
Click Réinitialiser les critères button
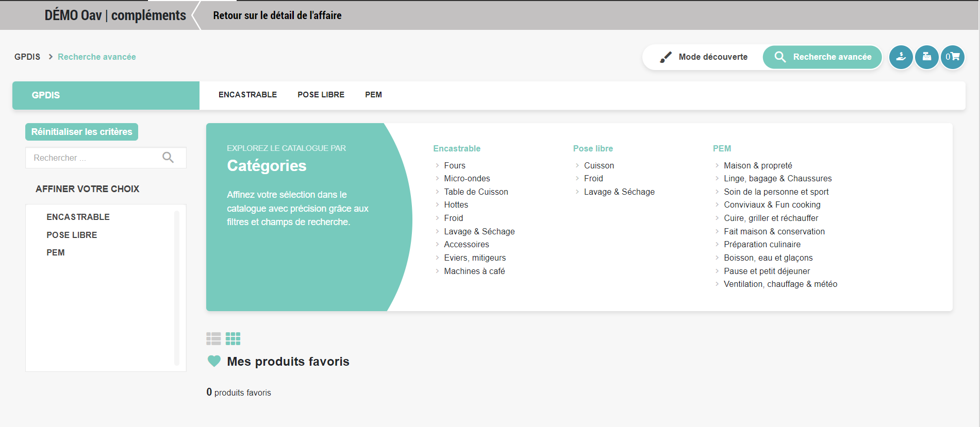point(81,132)
